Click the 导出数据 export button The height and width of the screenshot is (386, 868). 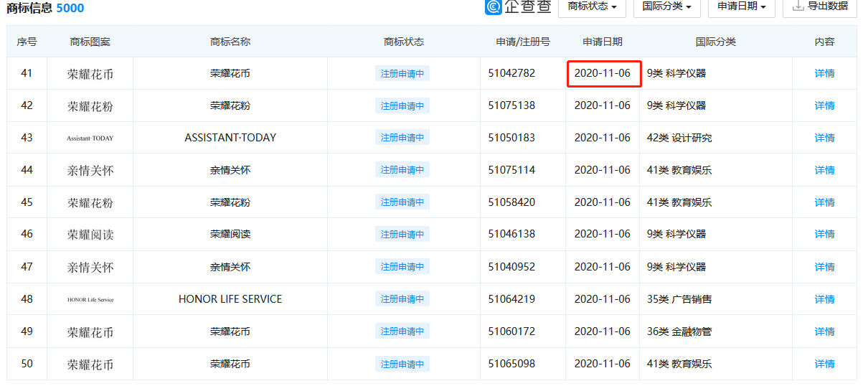pos(820,6)
